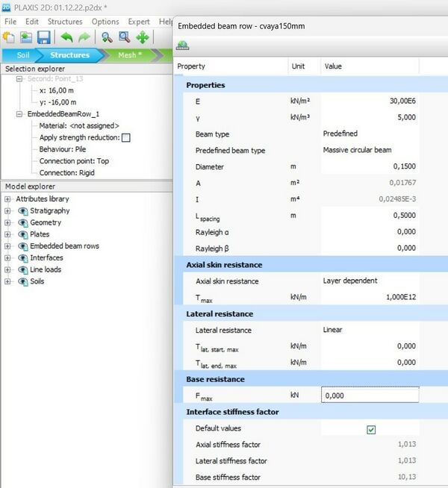Select the Zoom out magnifier tool
The height and width of the screenshot is (488, 448).
coord(107,37)
